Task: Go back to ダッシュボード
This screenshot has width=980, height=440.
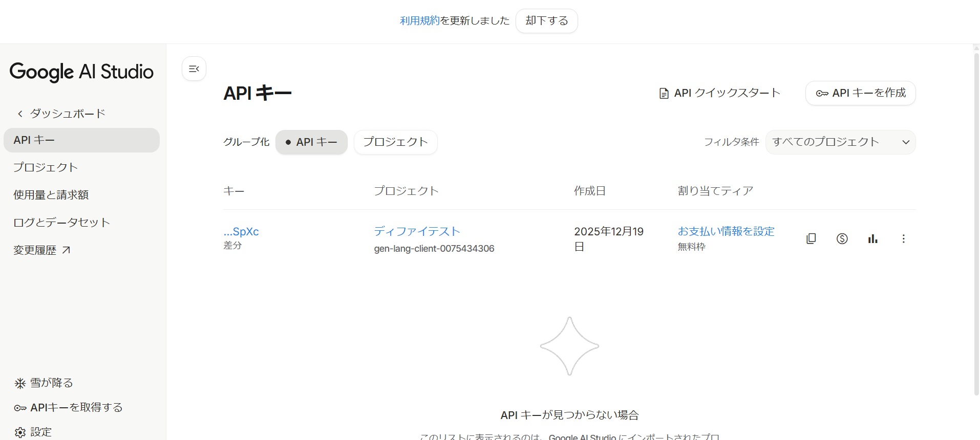Action: [x=61, y=114]
